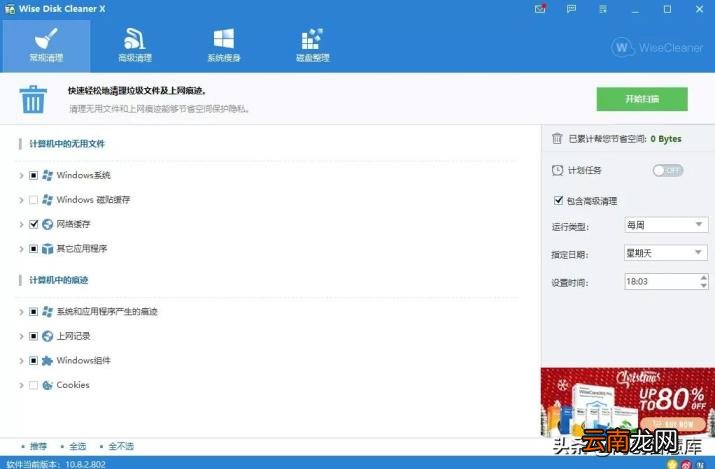The width and height of the screenshot is (715, 469).
Task: Increase the time with the up arrow
Action: tap(704, 277)
